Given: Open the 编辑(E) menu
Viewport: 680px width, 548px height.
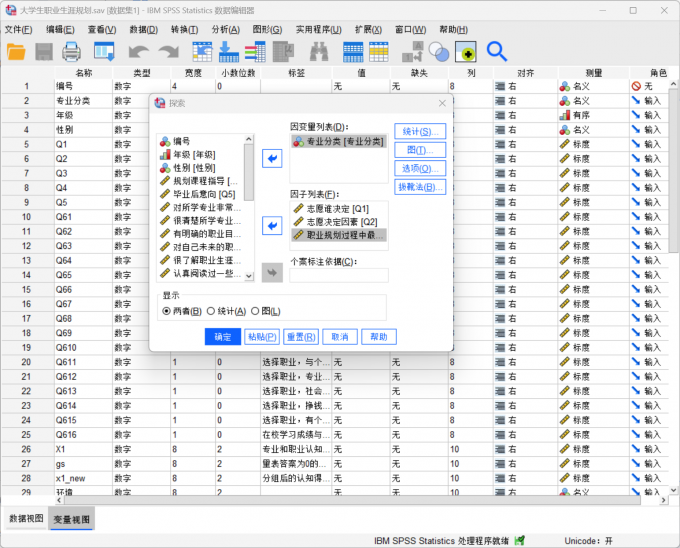Looking at the screenshot, I should 60,29.
